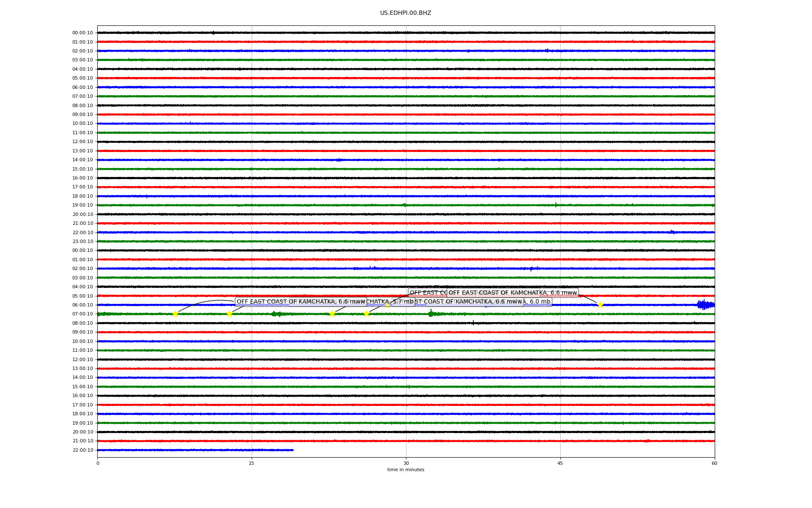
Task: Click second yellow star on green 07:00:10 trace
Action: (x=229, y=314)
